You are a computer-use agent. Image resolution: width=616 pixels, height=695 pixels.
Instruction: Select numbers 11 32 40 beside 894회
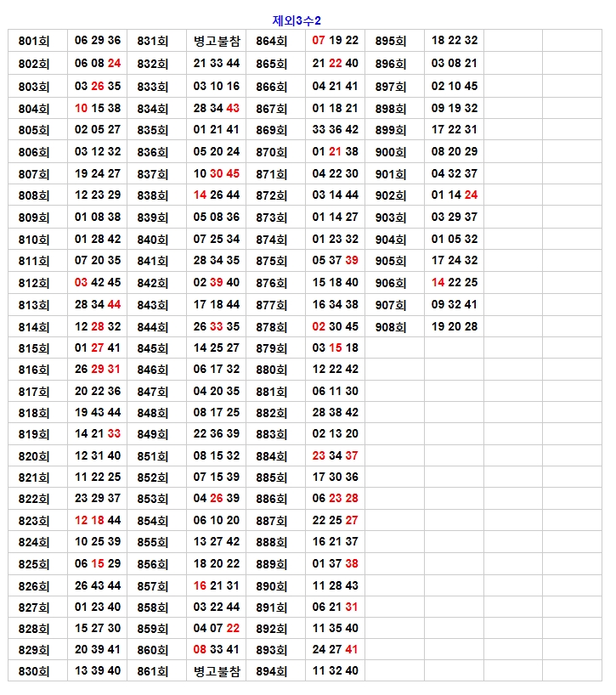[336, 671]
